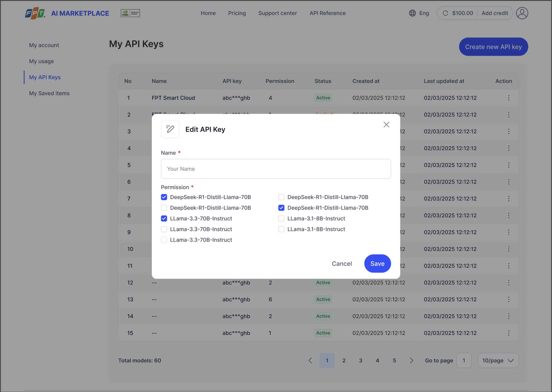Click the FPT logo icon
Screen dimensions: 552x392
[35, 13]
